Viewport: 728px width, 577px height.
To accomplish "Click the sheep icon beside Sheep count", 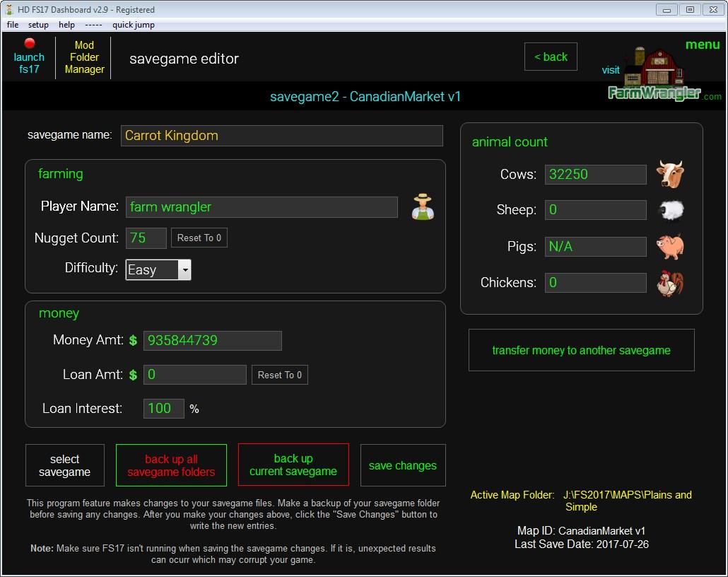I will (669, 210).
